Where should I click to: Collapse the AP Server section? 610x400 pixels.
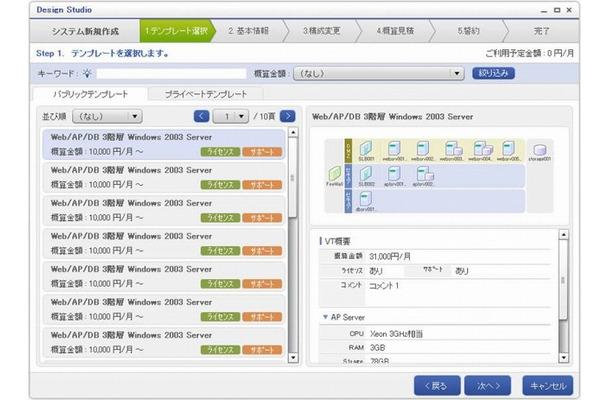click(x=325, y=317)
